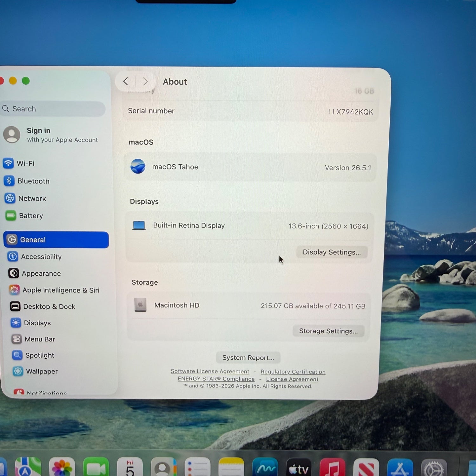Click the Macintosh HD label

click(x=177, y=305)
